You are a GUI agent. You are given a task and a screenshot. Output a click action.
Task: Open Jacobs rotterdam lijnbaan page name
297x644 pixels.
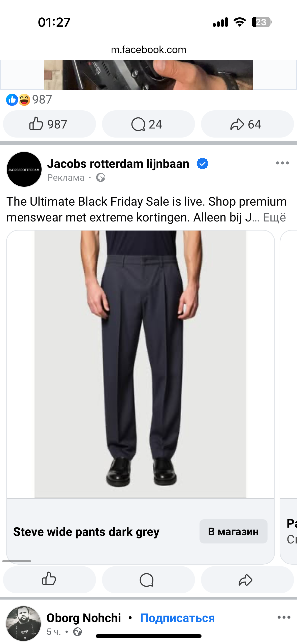point(118,164)
